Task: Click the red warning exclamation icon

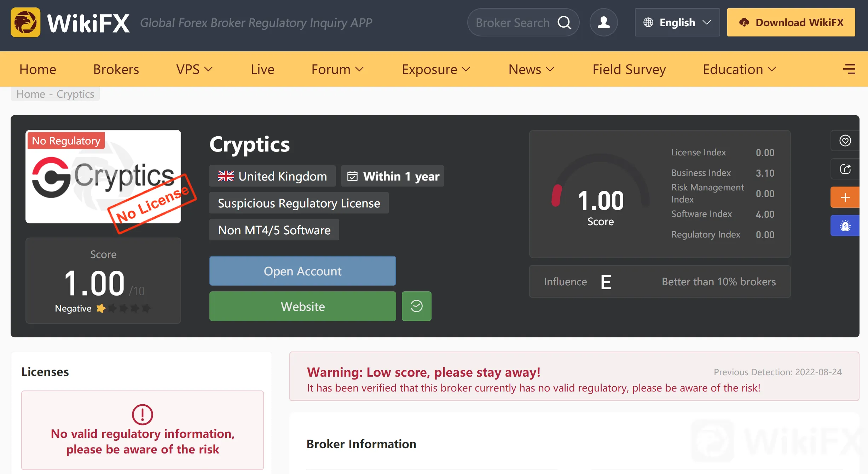Action: pyautogui.click(x=142, y=415)
